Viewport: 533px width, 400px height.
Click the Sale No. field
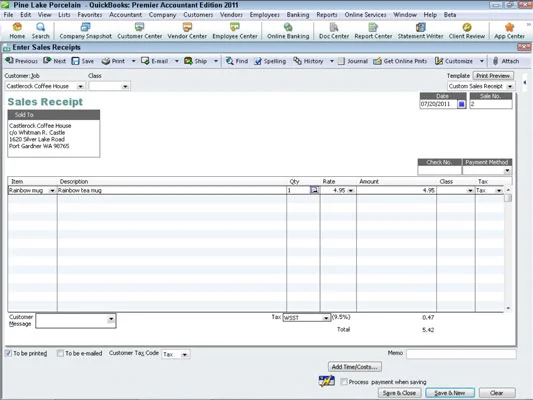tap(491, 104)
